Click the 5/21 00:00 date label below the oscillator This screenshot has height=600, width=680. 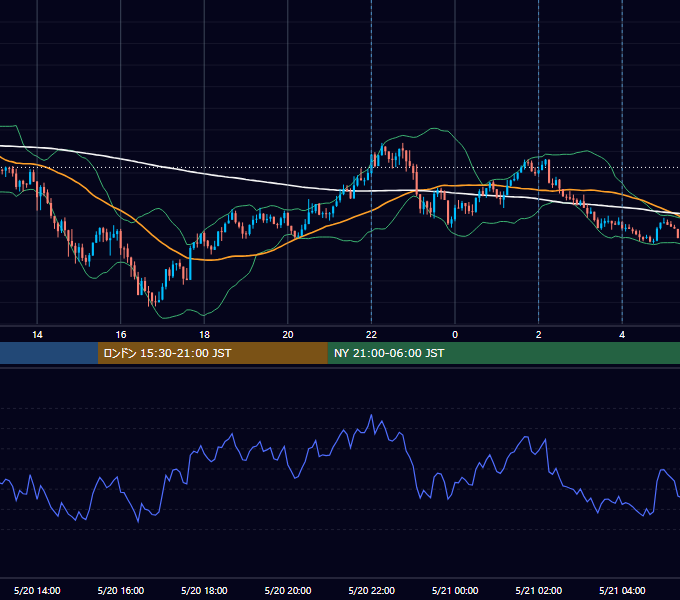pyautogui.click(x=455, y=590)
